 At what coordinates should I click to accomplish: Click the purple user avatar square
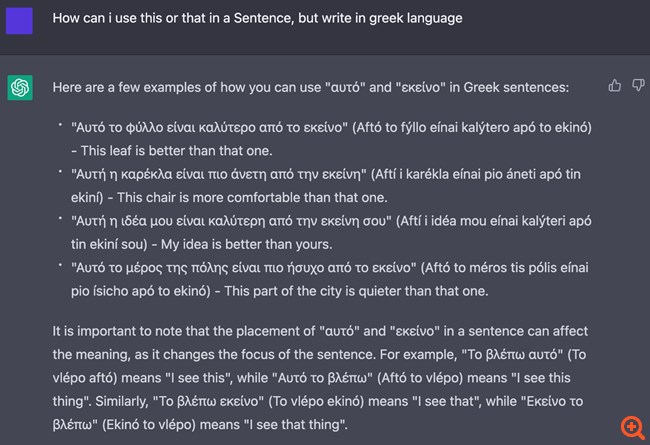pos(19,21)
